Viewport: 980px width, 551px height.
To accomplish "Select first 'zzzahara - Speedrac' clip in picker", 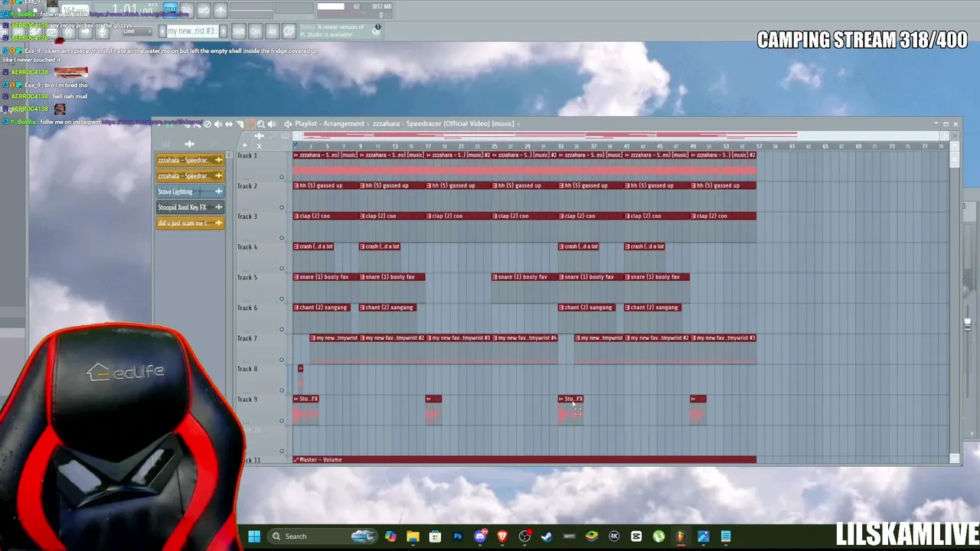I will 190,160.
